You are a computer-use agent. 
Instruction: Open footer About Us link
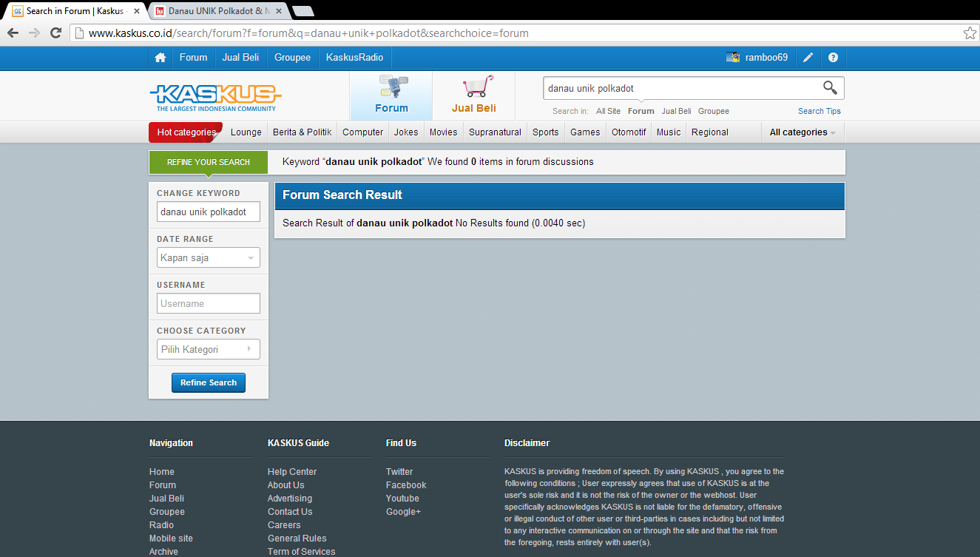(286, 485)
